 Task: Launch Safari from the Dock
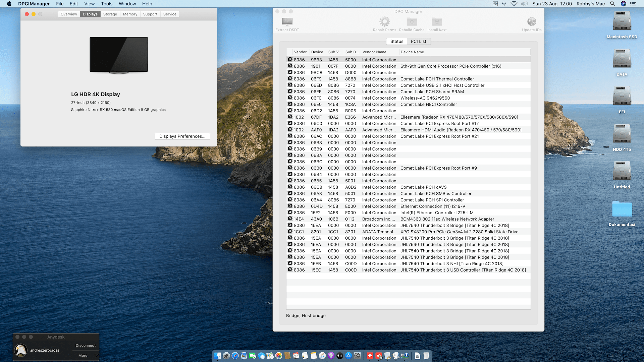coord(235,356)
